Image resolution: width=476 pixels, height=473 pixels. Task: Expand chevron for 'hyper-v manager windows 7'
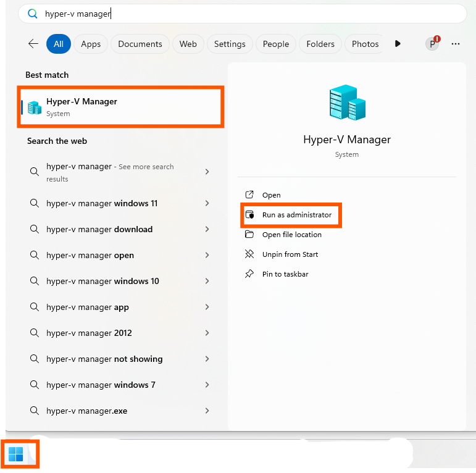click(207, 385)
